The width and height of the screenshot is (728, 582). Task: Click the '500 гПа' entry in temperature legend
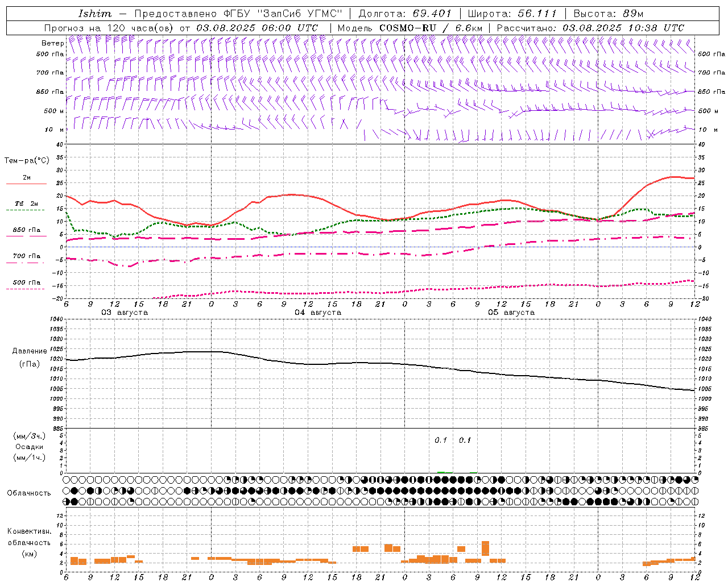[x=27, y=282]
